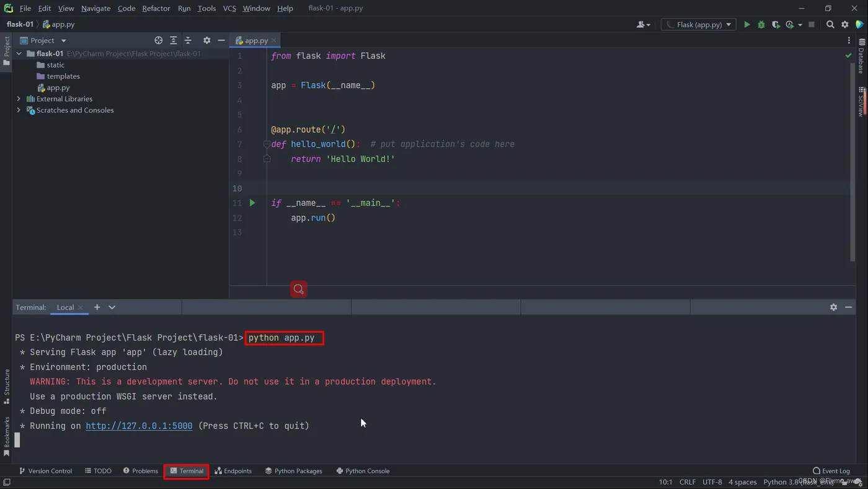868x489 pixels.
Task: Open terminal shell options dropdown arrow
Action: (x=112, y=307)
